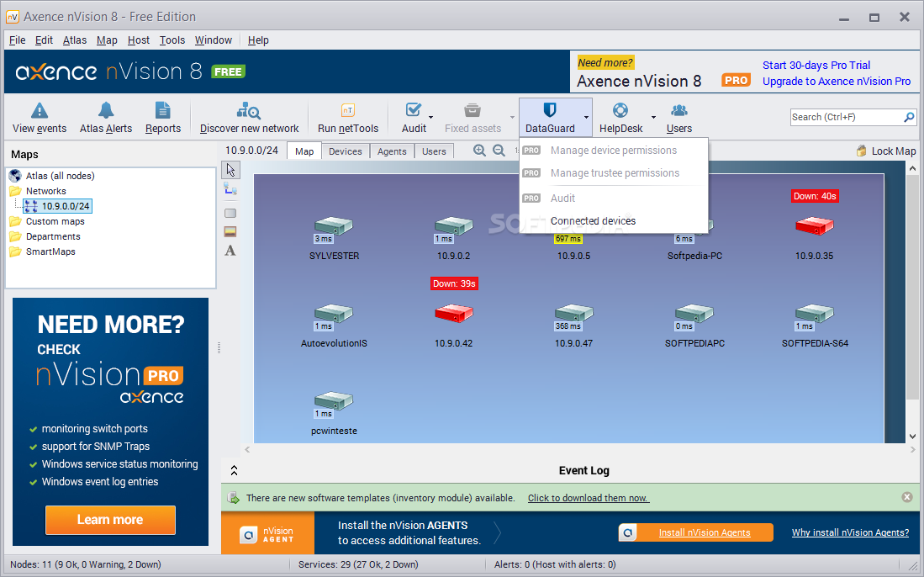This screenshot has width=924, height=577.
Task: Select the 10.9.0.2 host icon
Action: pos(454,226)
